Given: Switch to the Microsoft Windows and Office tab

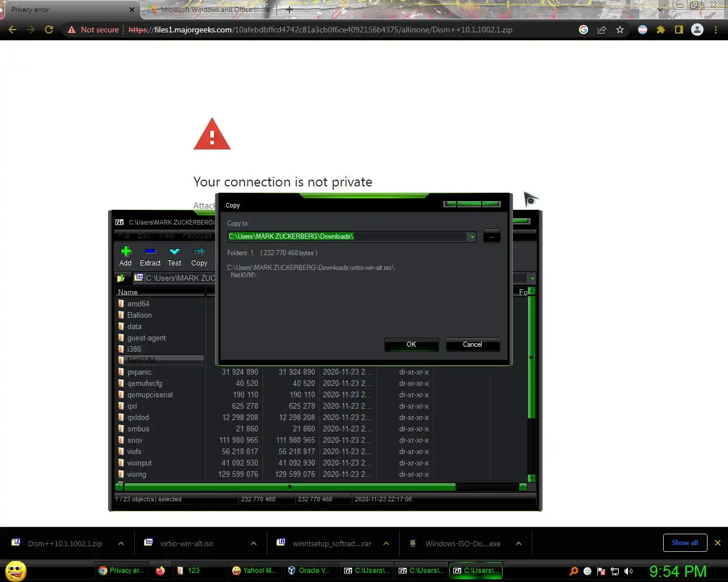Looking at the screenshot, I should click(209, 10).
